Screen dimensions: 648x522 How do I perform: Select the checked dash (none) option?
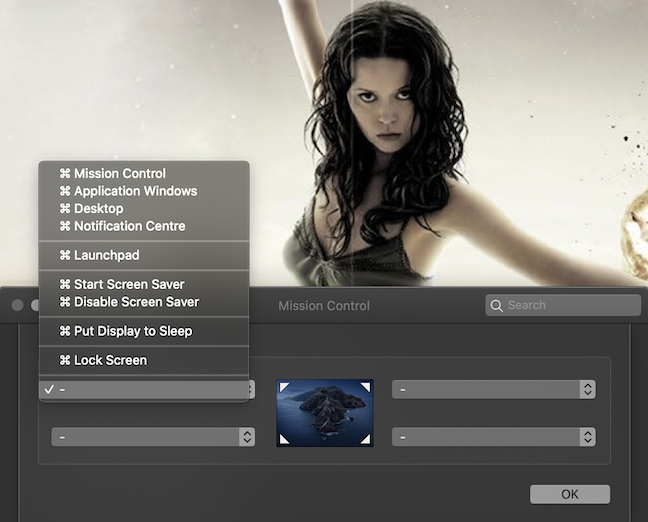[x=144, y=389]
